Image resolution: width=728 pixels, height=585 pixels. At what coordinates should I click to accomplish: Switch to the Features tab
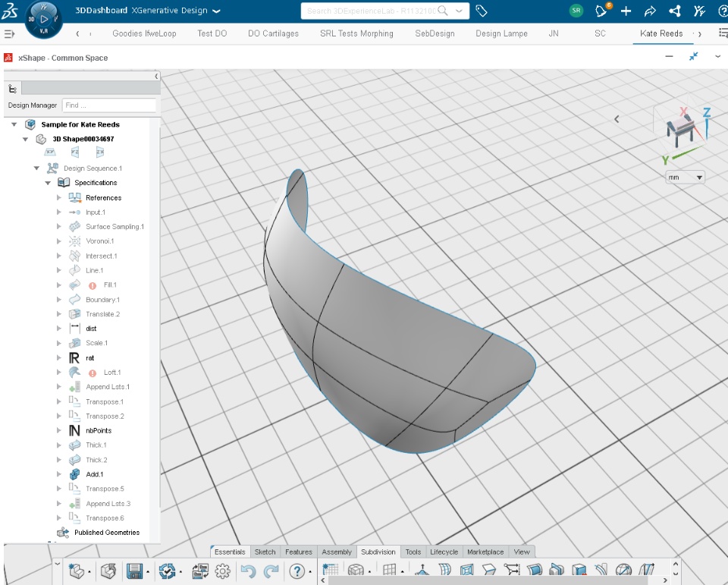(x=298, y=552)
